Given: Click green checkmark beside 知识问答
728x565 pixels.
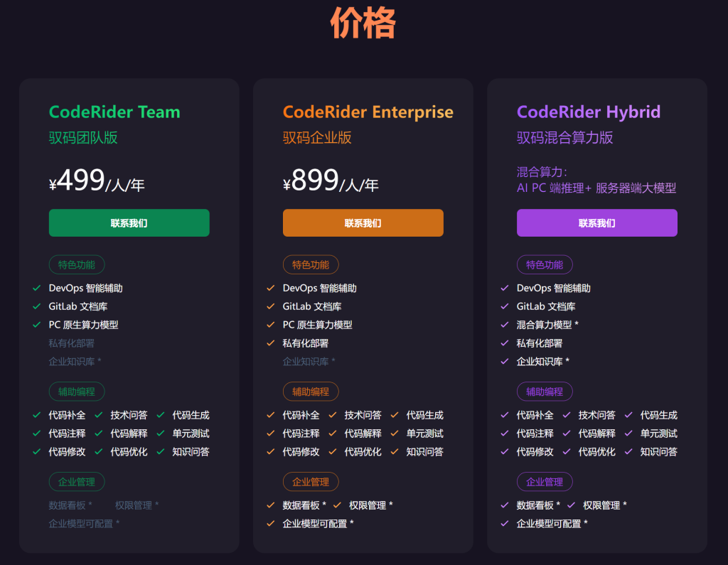Looking at the screenshot, I should [x=161, y=451].
